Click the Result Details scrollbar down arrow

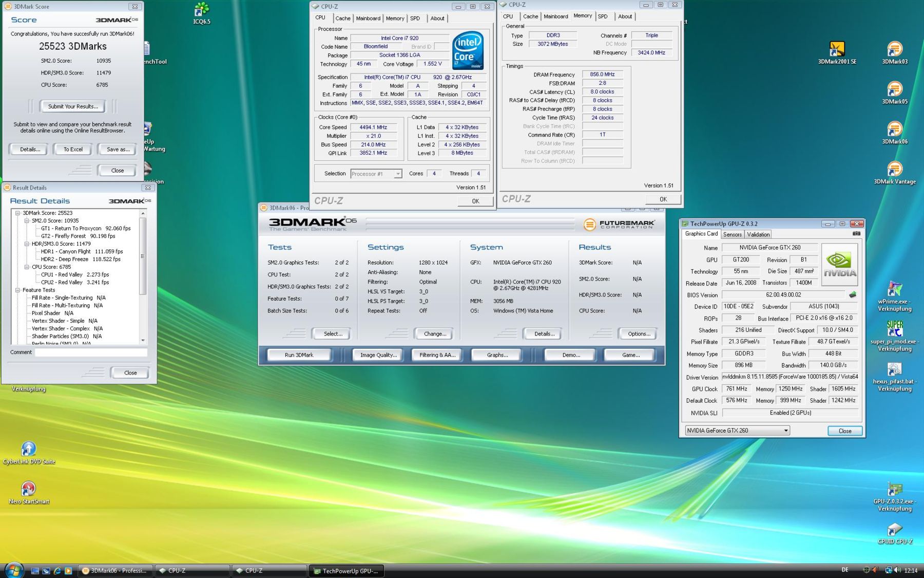[x=143, y=340]
